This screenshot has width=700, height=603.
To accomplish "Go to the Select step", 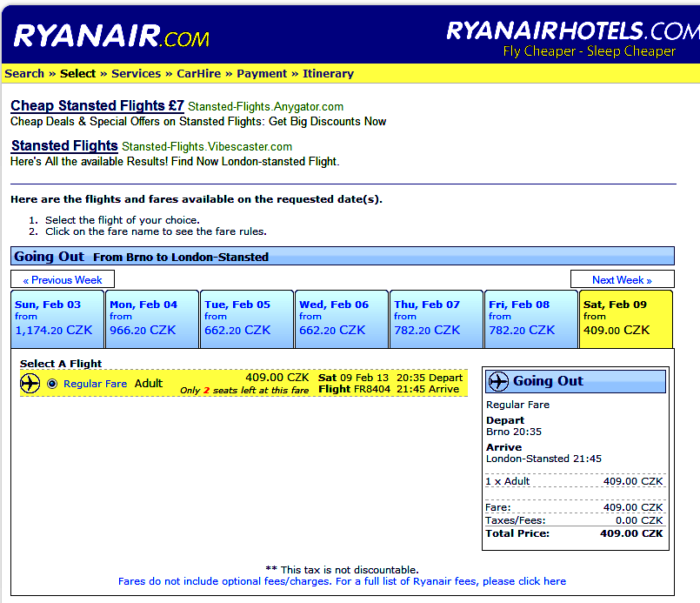I will click(77, 73).
